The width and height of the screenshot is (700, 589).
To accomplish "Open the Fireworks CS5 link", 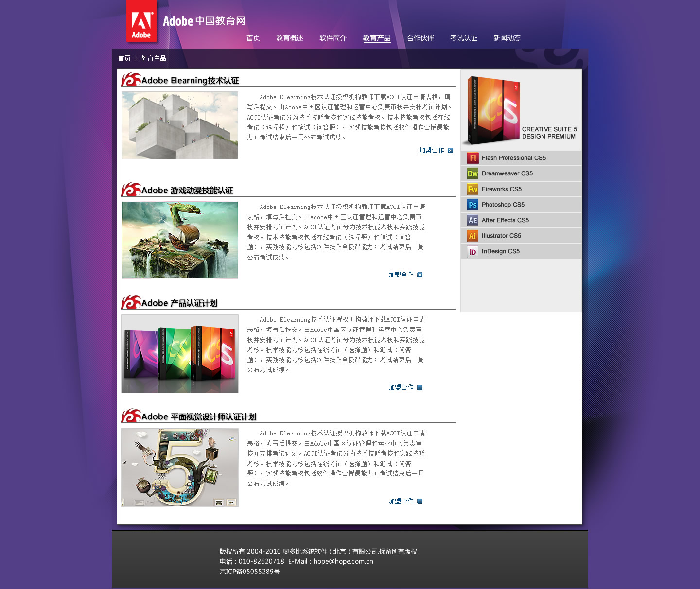I will 502,189.
